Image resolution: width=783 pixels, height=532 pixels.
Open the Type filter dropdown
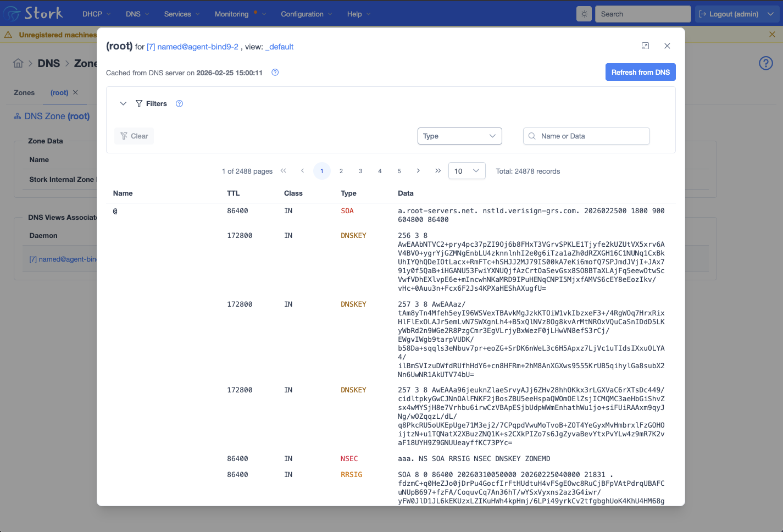coord(459,136)
